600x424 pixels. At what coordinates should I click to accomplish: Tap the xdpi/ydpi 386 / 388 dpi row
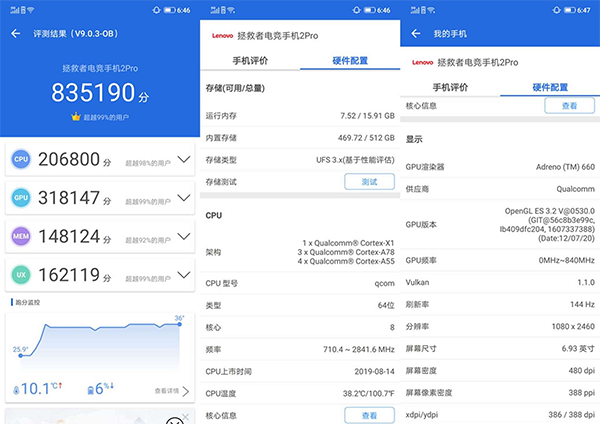click(x=500, y=414)
